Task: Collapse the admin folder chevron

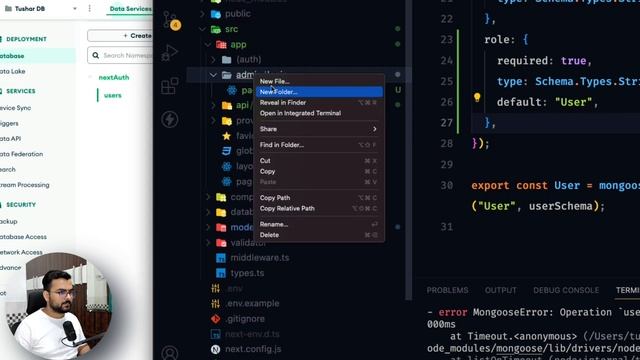Action: pos(213,75)
